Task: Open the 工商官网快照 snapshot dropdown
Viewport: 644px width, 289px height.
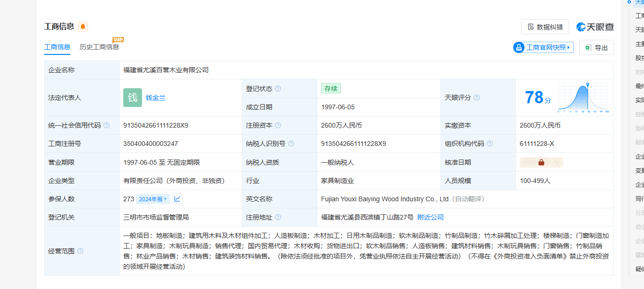Action: point(543,47)
